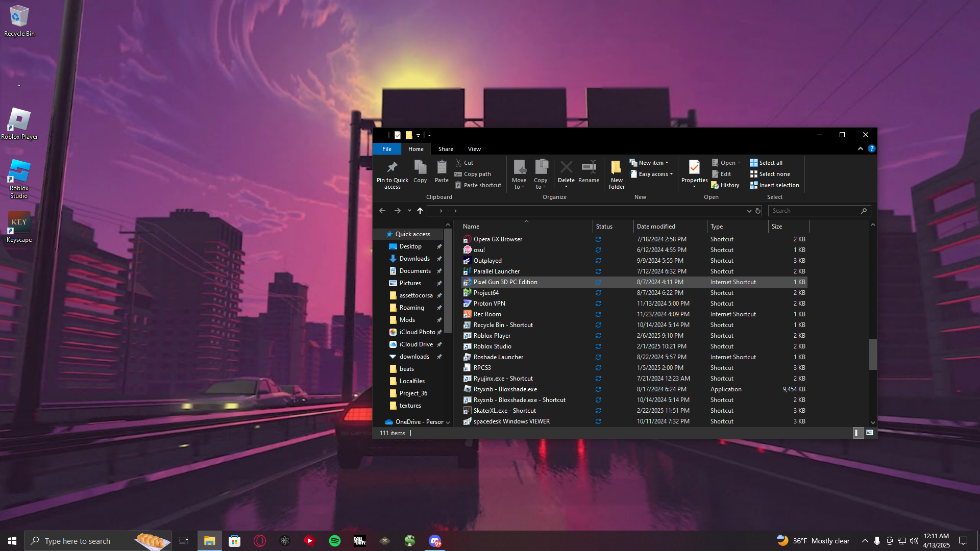Select the assettocorsa folder in sidebar

point(416,295)
